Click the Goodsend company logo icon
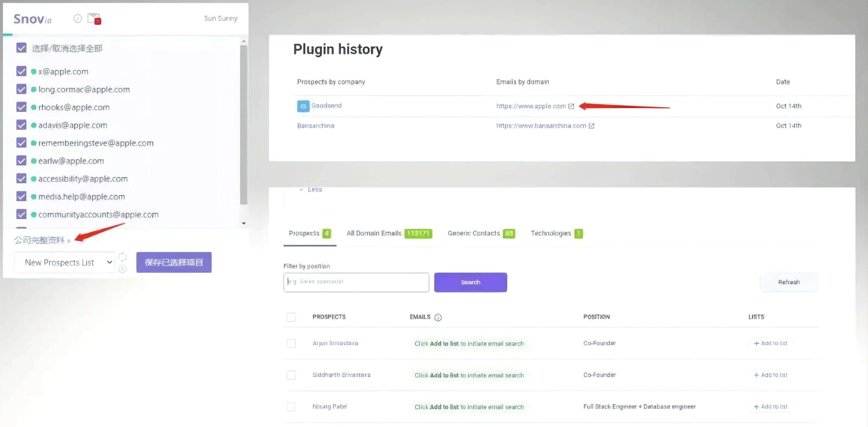 [303, 106]
